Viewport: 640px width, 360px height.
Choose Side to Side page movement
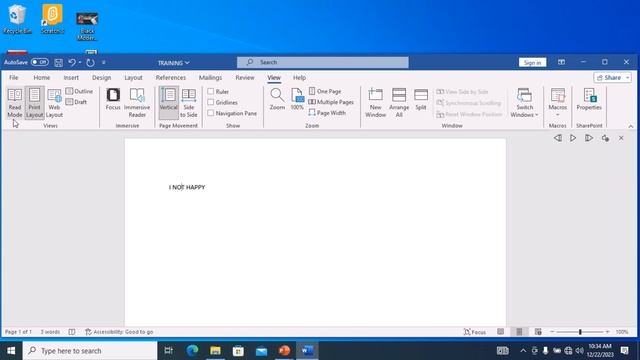pos(189,103)
